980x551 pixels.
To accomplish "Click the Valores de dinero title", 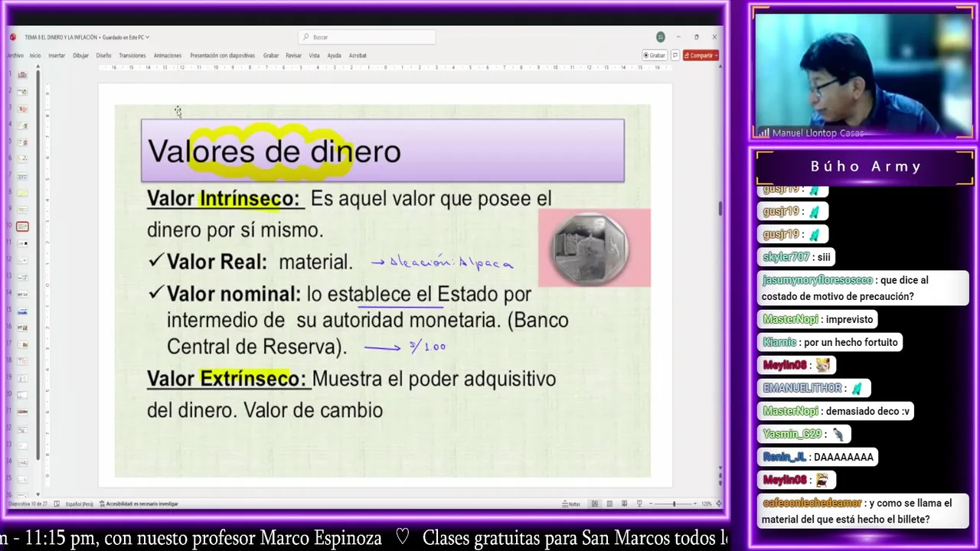I will 274,151.
